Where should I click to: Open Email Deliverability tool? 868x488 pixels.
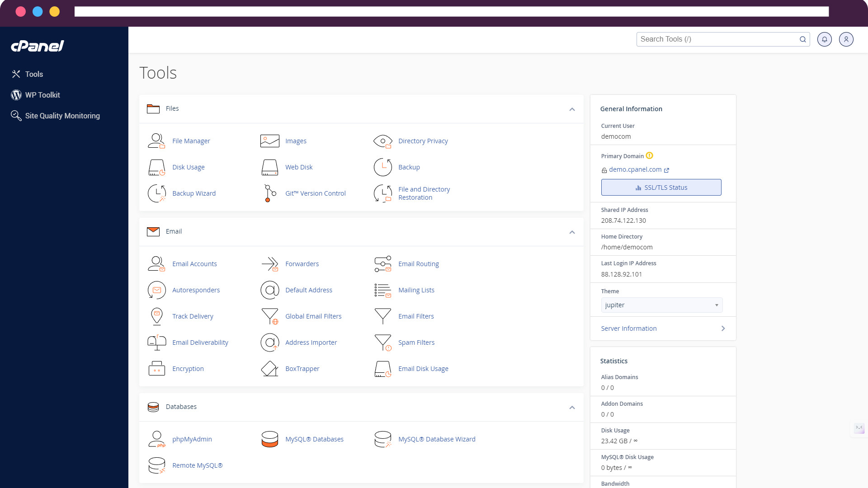(200, 342)
